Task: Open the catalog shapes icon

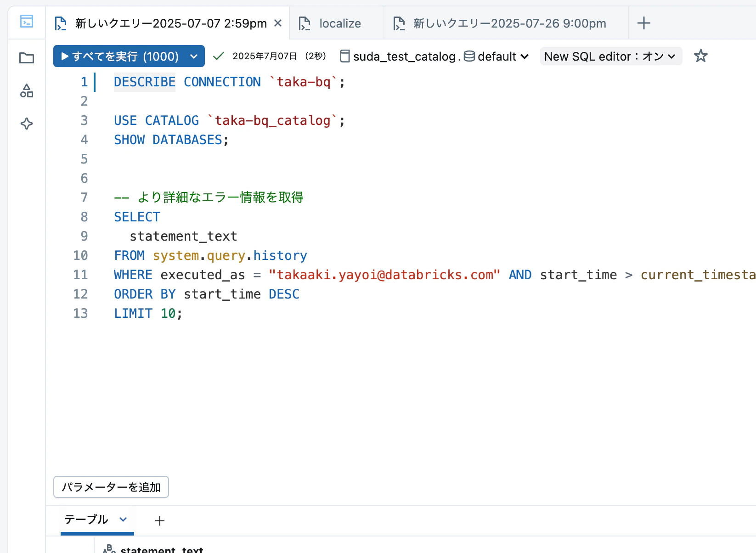Action: click(x=27, y=91)
